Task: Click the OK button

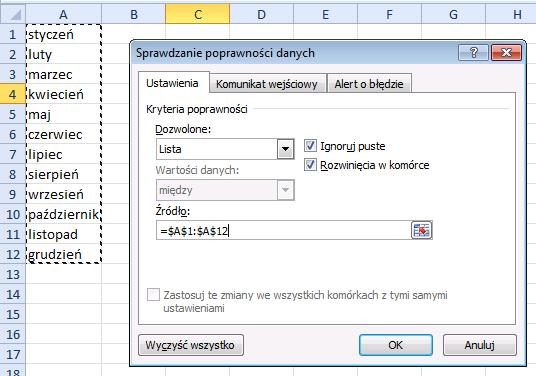Action: point(396,345)
